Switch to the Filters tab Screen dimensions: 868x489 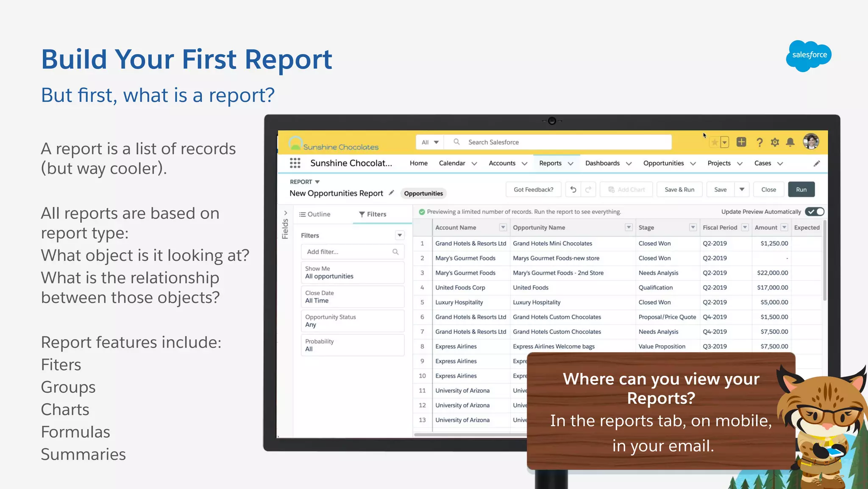pos(373,215)
